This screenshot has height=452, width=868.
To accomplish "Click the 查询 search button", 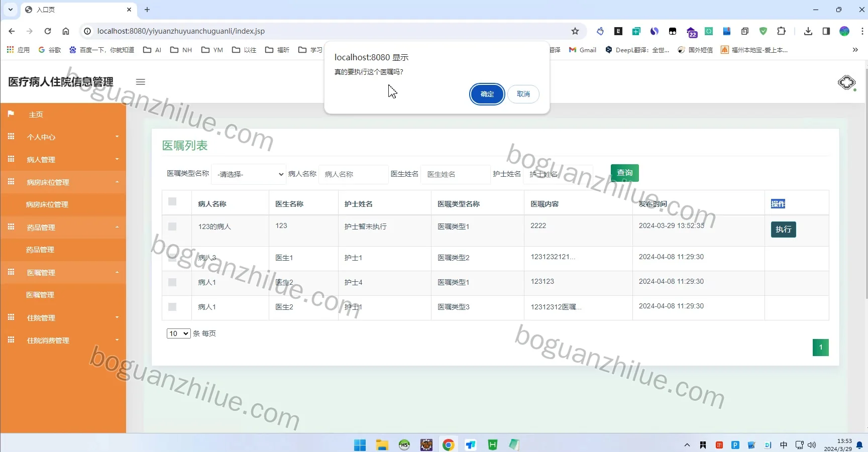I will pos(624,173).
